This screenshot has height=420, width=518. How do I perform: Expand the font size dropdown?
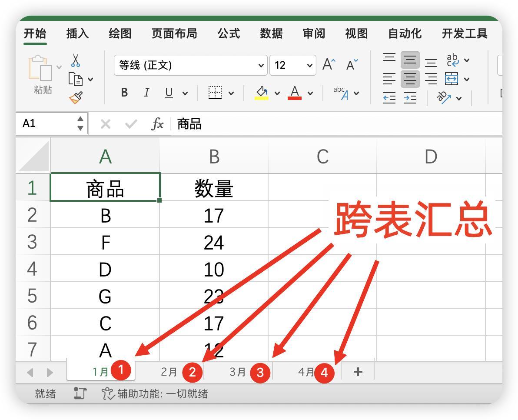point(309,66)
